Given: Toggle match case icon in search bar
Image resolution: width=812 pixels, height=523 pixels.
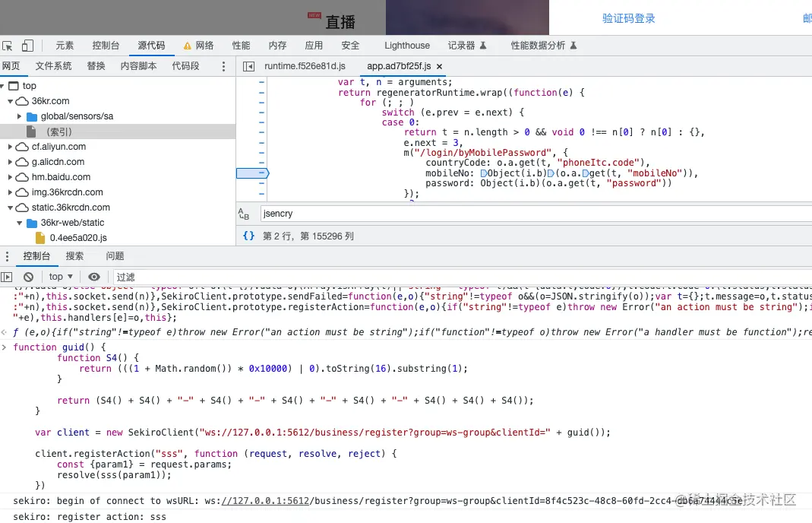Looking at the screenshot, I should point(243,214).
